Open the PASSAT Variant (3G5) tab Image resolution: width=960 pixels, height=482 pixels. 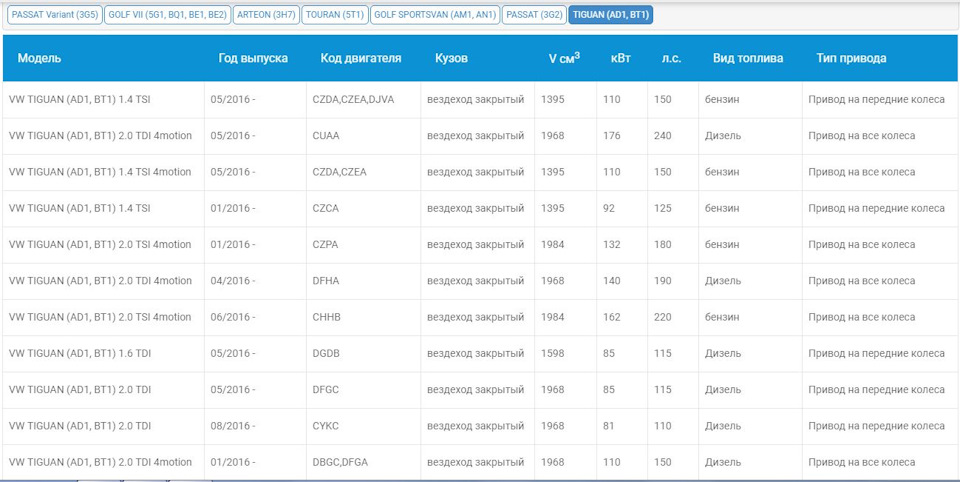coord(53,15)
